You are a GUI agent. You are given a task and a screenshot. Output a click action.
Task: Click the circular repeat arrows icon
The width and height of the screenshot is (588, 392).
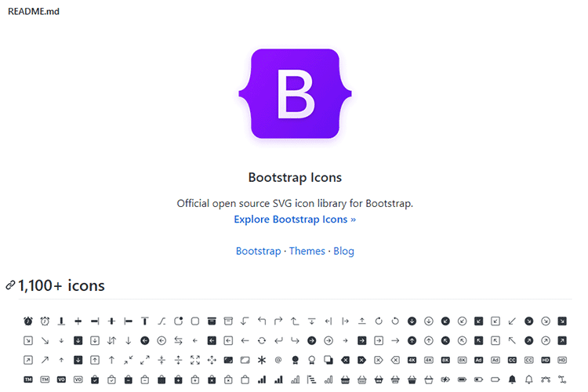coord(262,340)
